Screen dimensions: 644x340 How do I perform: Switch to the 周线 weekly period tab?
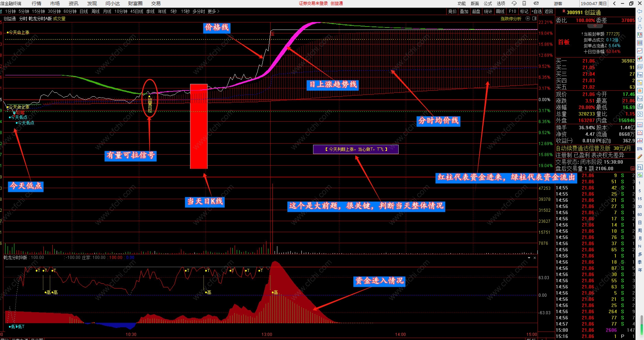pos(96,11)
